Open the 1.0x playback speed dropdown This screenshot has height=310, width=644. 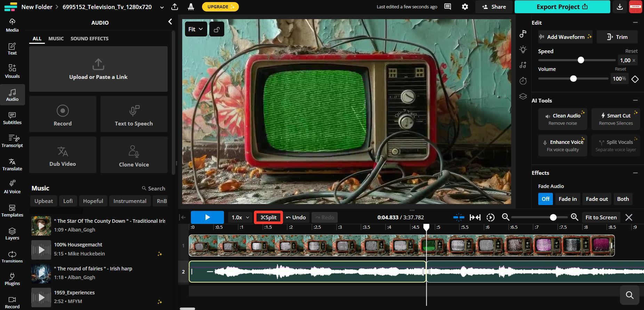pyautogui.click(x=240, y=217)
